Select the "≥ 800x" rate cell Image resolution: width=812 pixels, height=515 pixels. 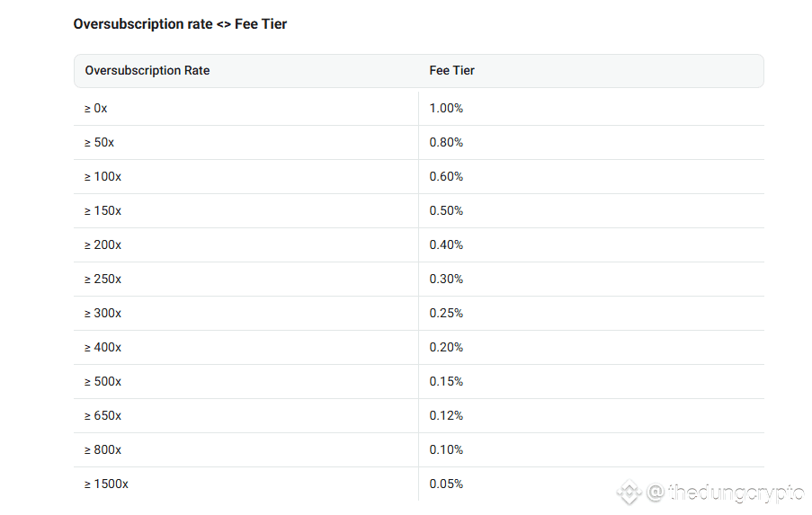[x=103, y=449]
